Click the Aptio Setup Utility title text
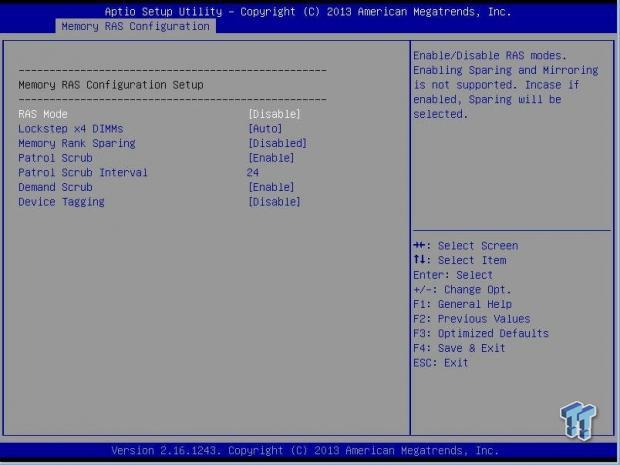The image size is (620, 465). click(308, 12)
